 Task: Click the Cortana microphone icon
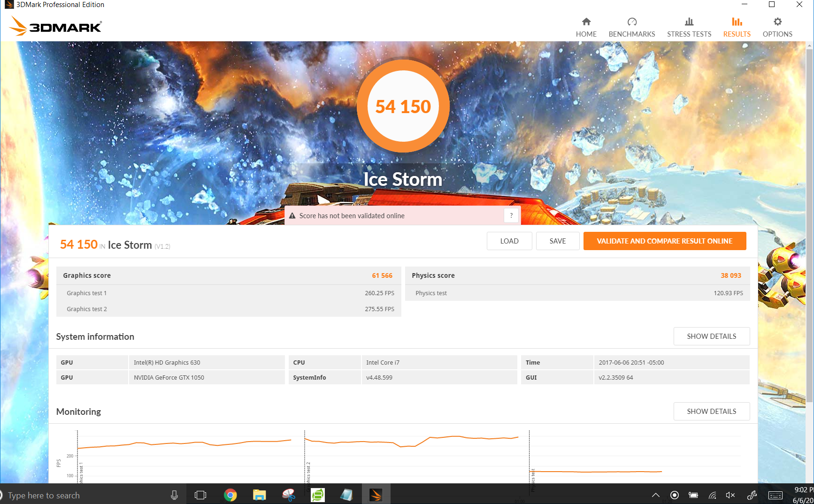pyautogui.click(x=174, y=495)
